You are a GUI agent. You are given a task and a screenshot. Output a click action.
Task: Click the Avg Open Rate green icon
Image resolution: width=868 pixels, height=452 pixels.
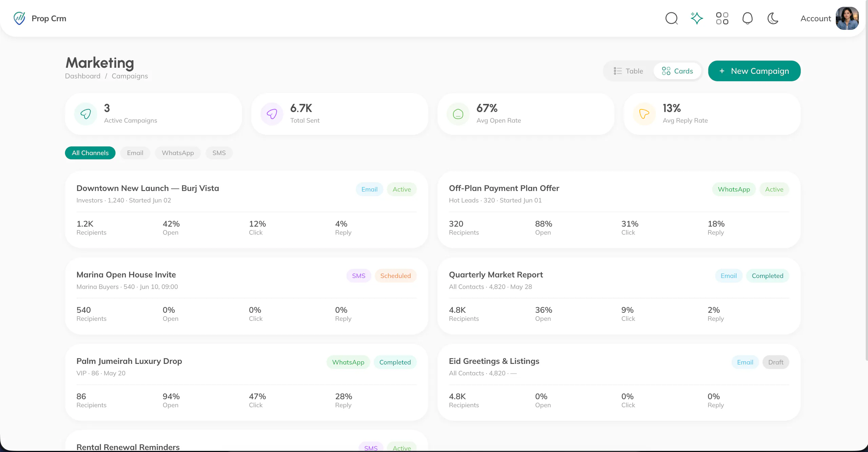[x=458, y=114]
